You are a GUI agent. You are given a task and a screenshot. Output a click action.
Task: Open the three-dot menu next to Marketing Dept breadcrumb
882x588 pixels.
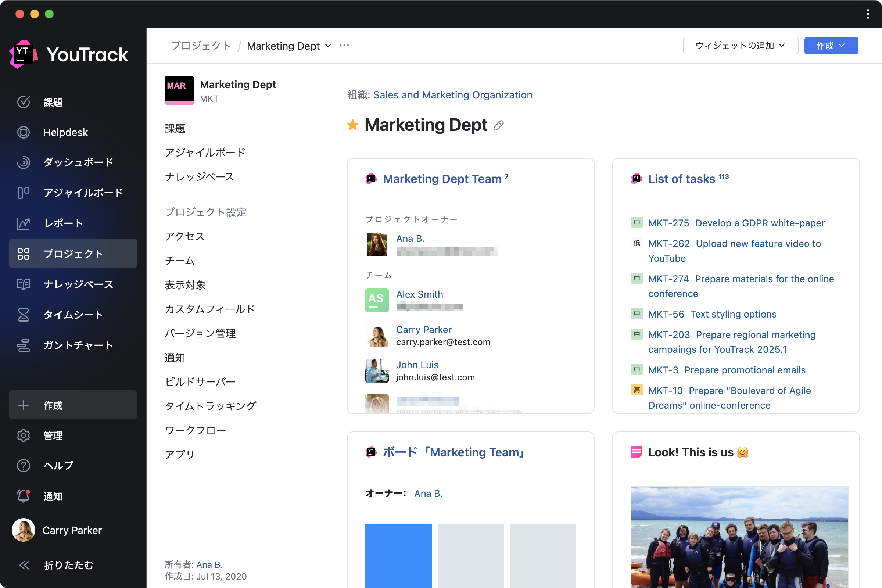point(344,45)
